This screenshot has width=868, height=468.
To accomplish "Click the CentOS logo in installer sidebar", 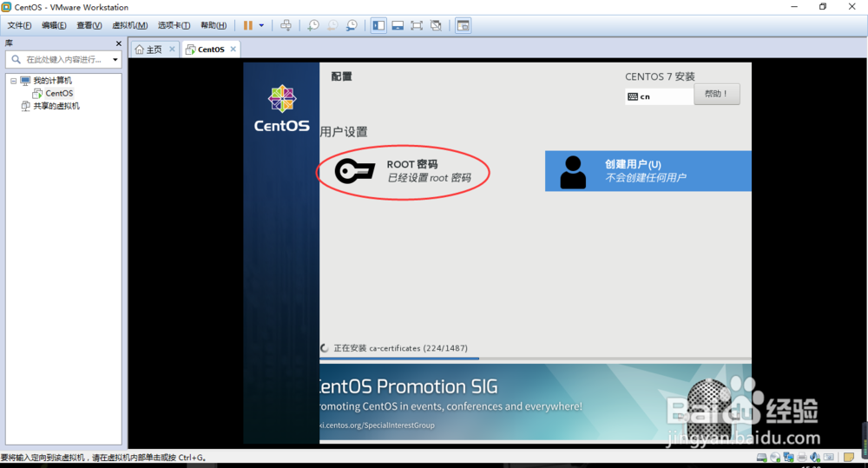I will [x=282, y=109].
